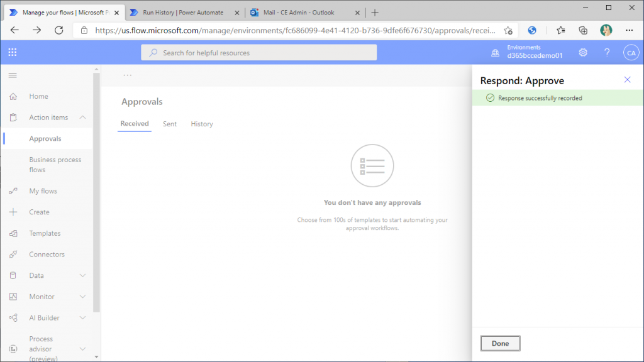This screenshot has width=644, height=362.
Task: Click sidebar scroll down arrow
Action: (96, 357)
